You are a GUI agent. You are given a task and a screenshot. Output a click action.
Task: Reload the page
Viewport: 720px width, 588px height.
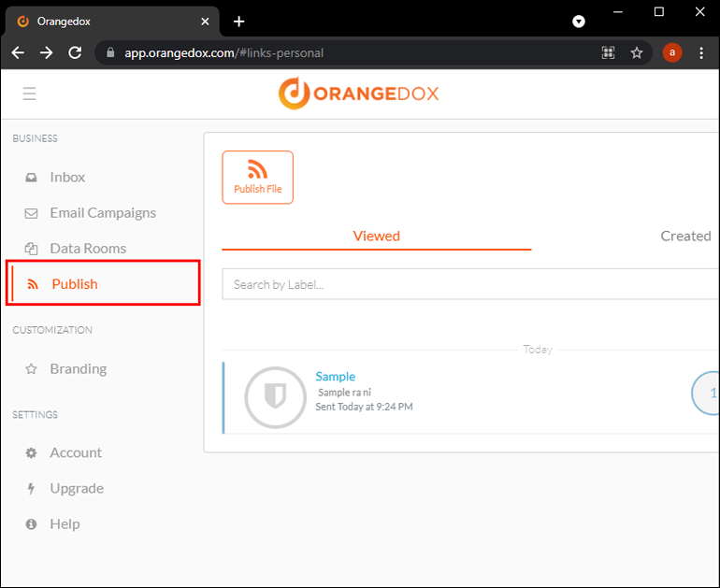pos(75,52)
